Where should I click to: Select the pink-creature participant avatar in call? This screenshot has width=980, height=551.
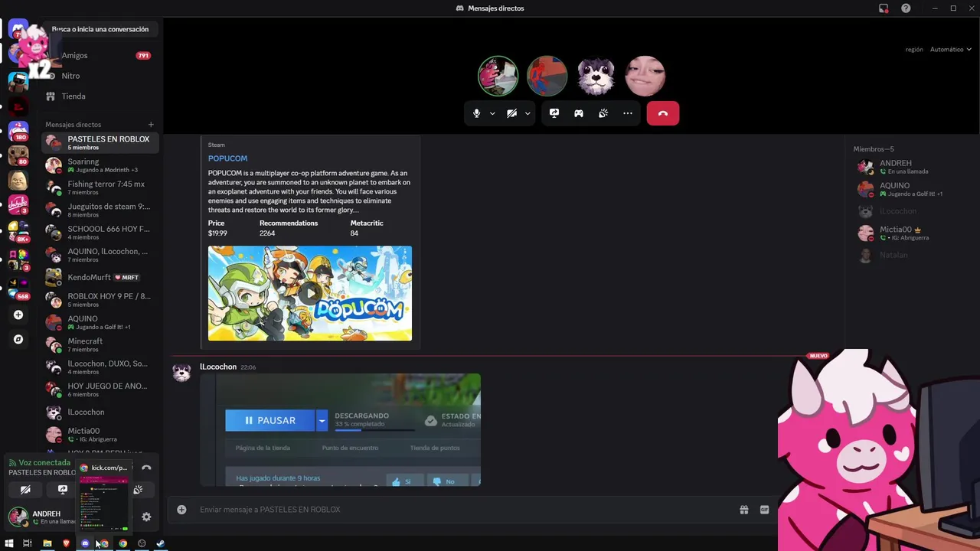point(498,76)
